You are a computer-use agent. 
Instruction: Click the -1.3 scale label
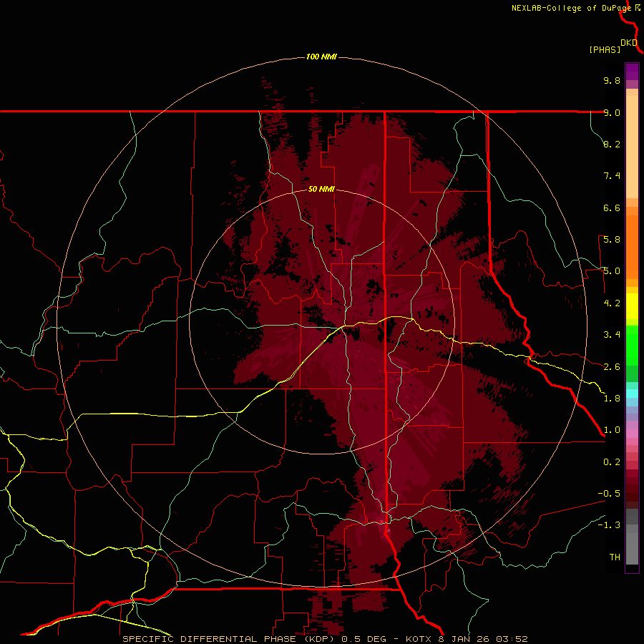609,525
